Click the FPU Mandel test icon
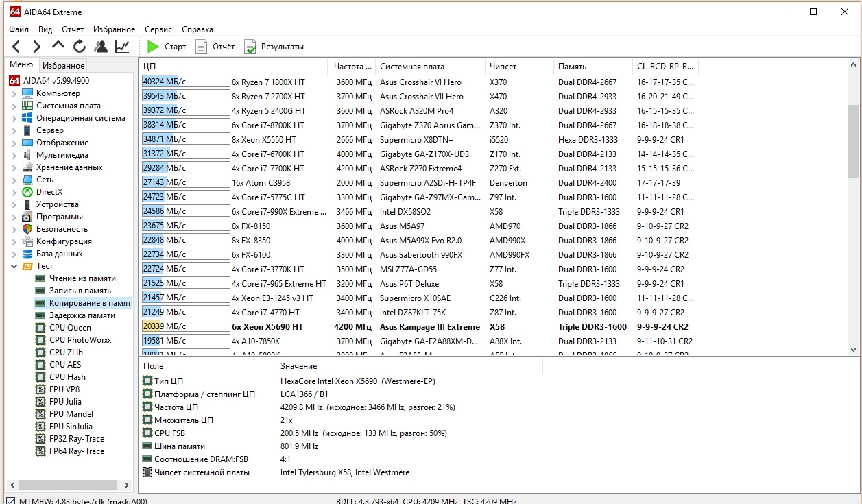 pos(40,414)
